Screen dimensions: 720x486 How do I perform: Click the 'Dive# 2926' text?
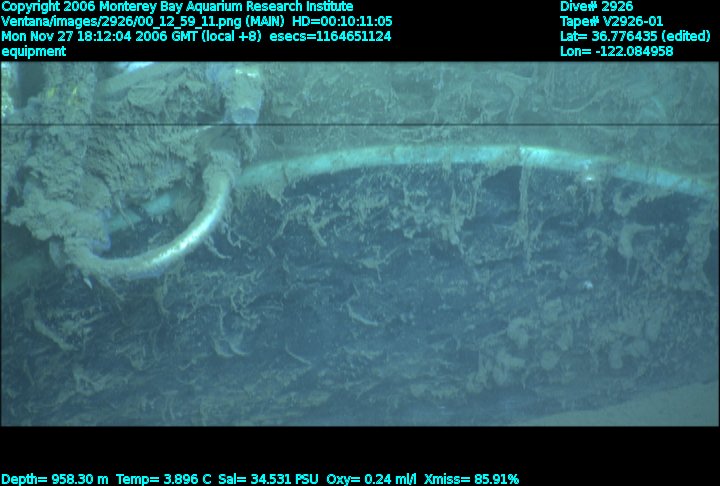click(596, 7)
